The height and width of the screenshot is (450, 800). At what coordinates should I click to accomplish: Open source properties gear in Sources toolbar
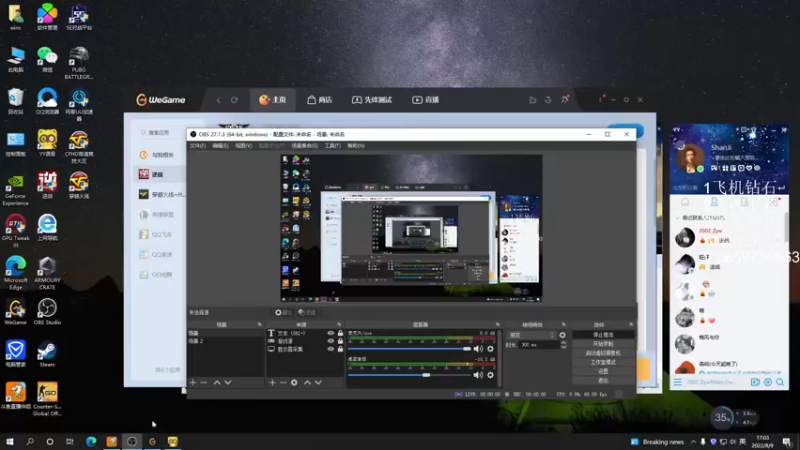click(294, 382)
